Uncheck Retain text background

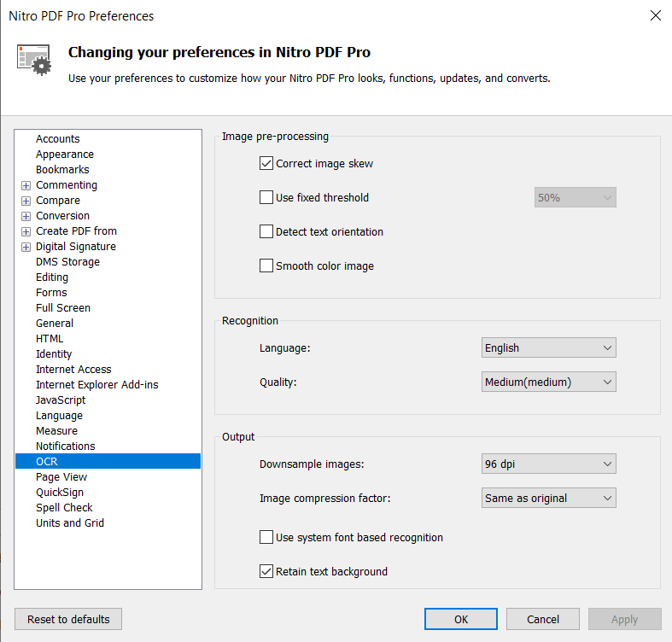(266, 571)
